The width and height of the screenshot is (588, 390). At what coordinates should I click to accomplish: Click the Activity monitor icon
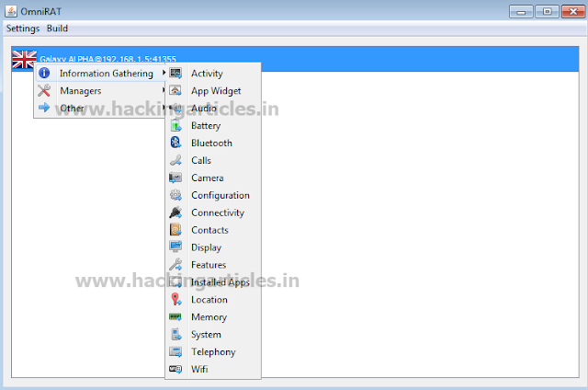point(175,73)
